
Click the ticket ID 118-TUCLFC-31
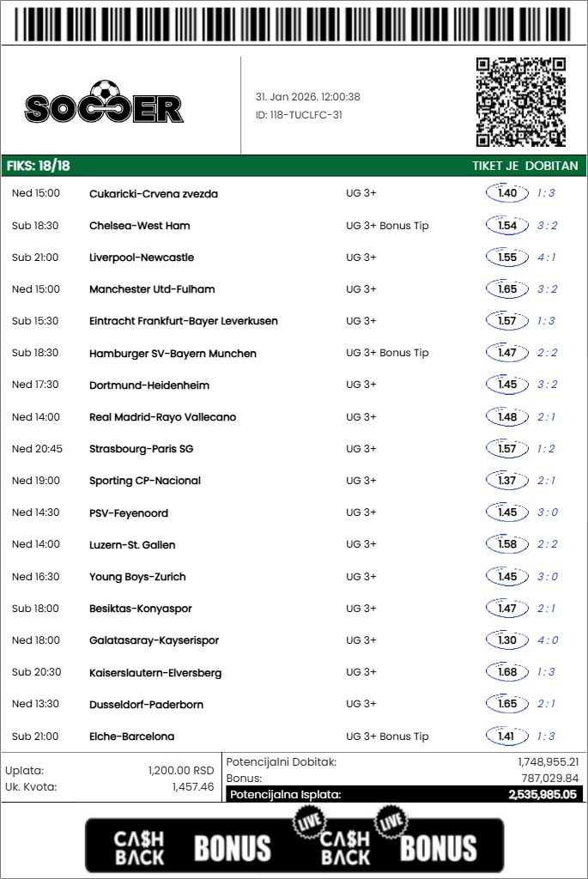click(299, 115)
